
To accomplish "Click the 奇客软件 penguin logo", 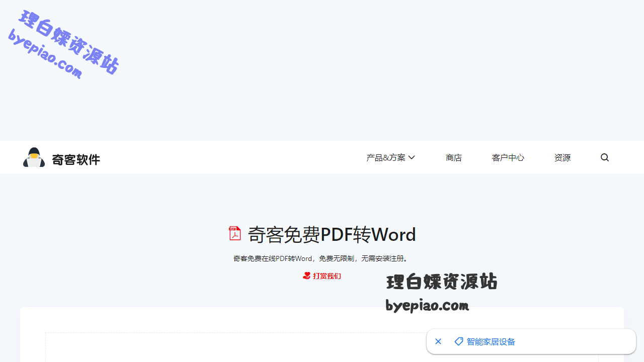I will point(34,157).
